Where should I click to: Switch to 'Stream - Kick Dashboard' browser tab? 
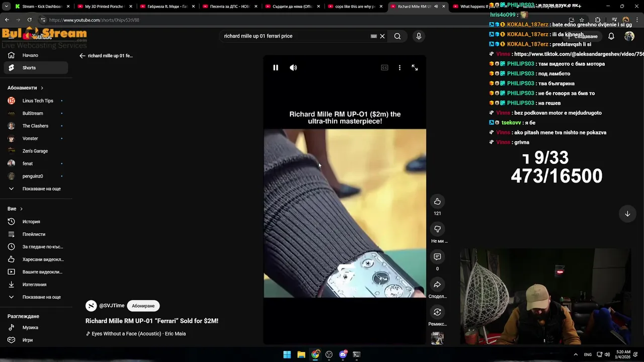pyautogui.click(x=42, y=7)
